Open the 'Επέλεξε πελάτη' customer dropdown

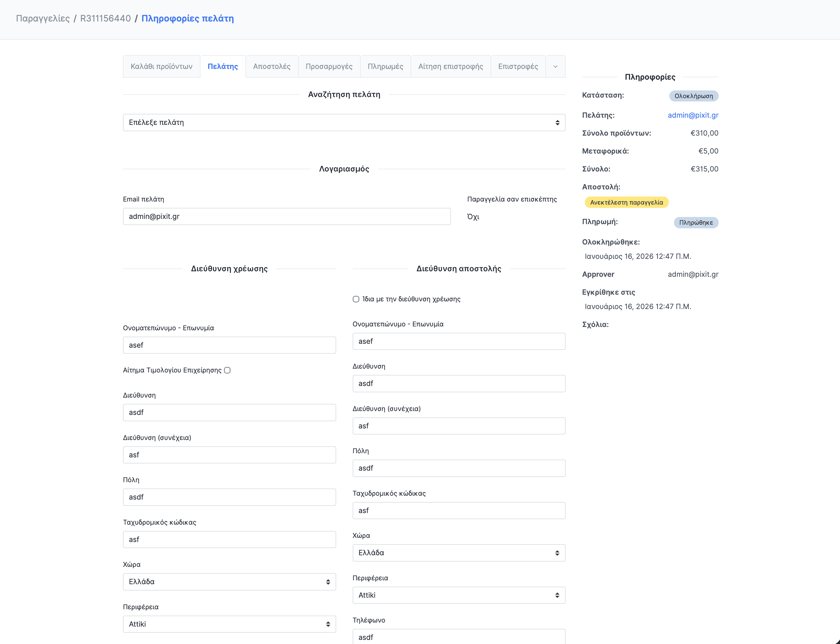[344, 123]
